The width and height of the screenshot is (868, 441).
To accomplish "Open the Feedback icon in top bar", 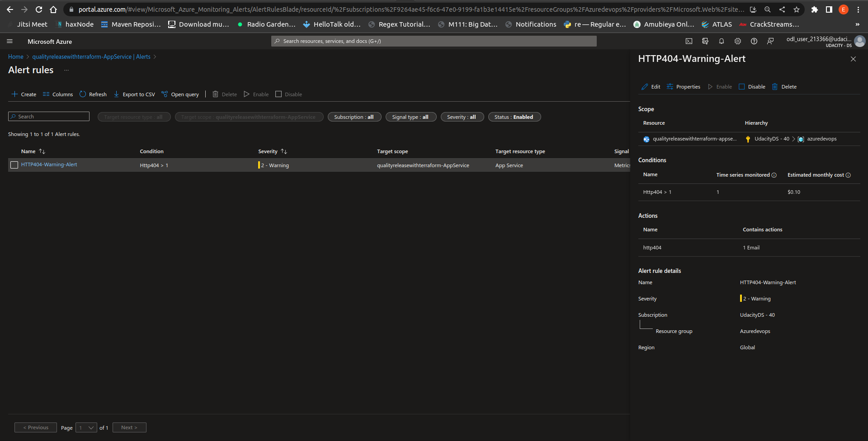I will point(770,41).
